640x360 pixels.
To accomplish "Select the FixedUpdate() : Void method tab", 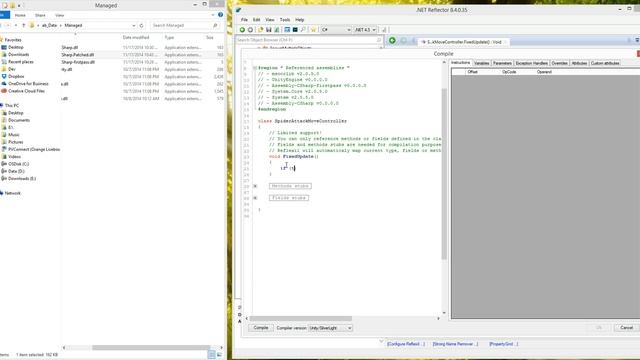I will [x=464, y=42].
